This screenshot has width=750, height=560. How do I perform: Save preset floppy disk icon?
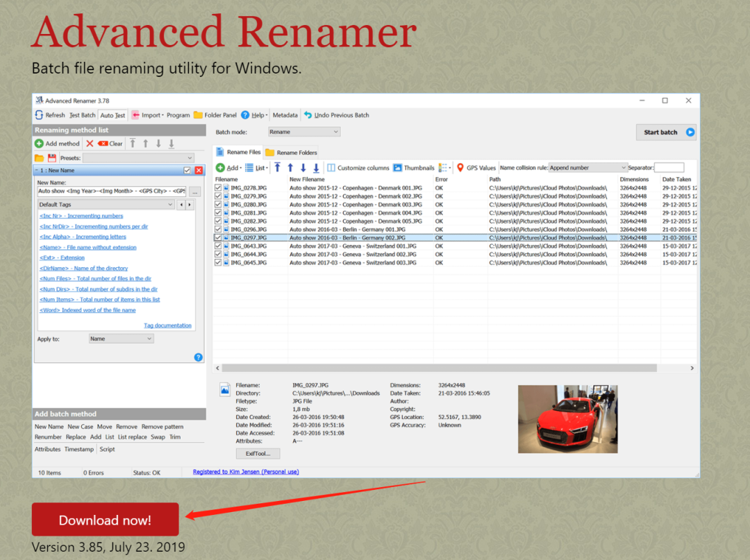tap(52, 158)
